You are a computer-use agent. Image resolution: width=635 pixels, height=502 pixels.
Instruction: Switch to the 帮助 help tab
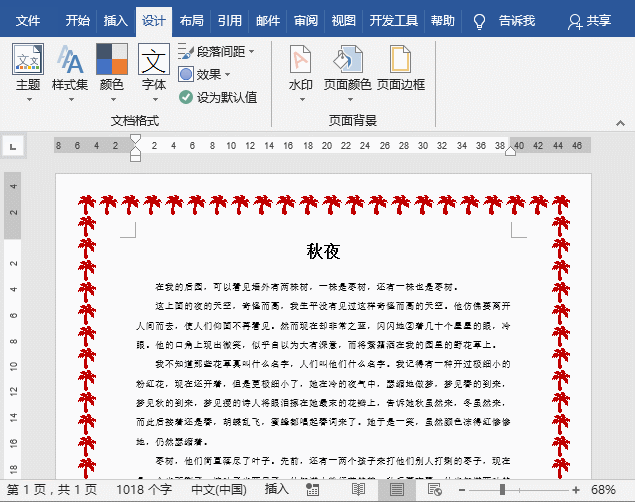click(x=443, y=21)
